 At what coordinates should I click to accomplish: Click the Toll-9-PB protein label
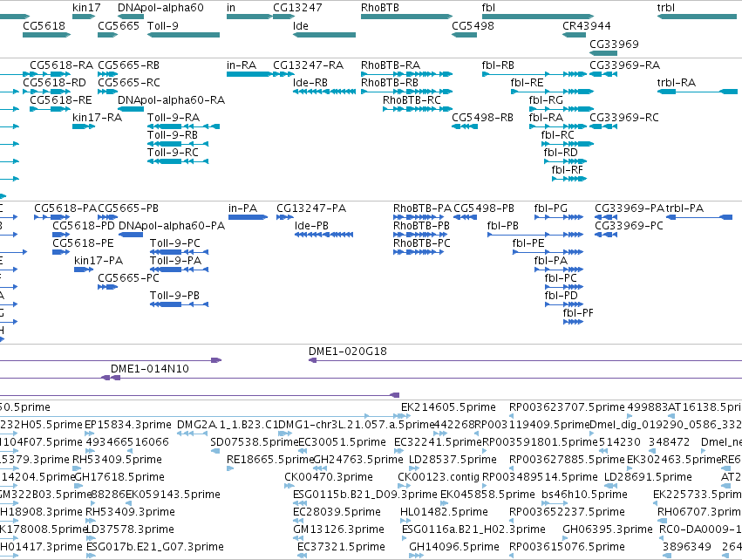click(x=174, y=296)
